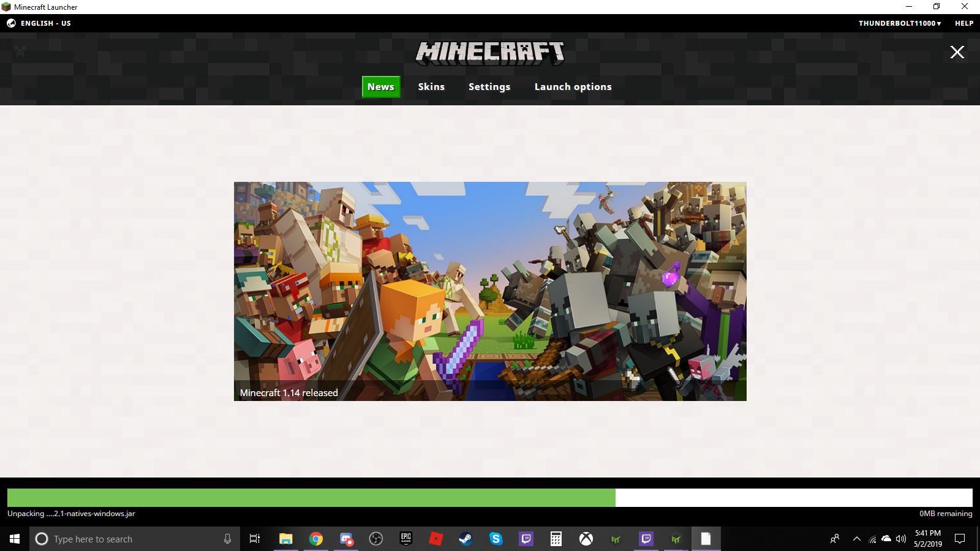
Task: Open the clock showing 5:41 PM
Action: [928, 539]
